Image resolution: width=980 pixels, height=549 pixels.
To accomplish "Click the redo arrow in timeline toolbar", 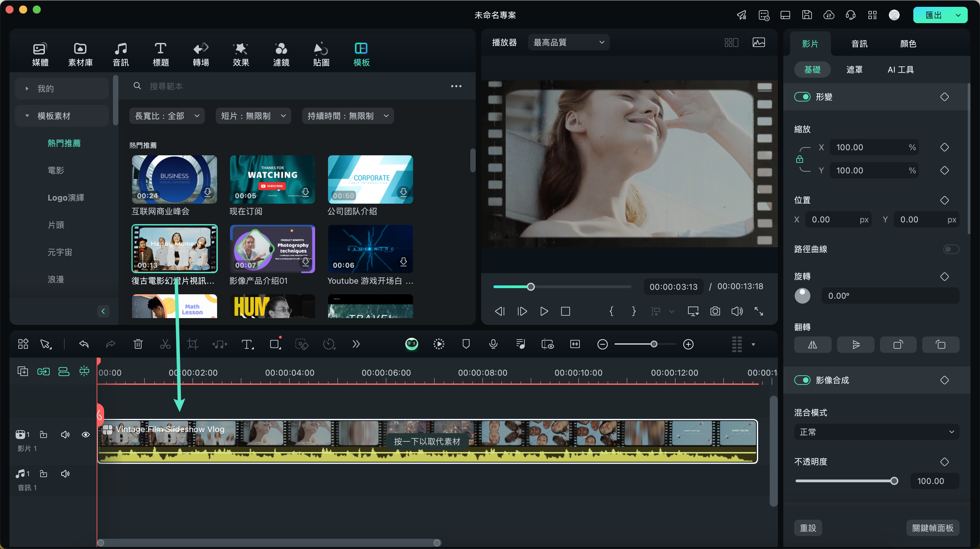I will pyautogui.click(x=110, y=344).
